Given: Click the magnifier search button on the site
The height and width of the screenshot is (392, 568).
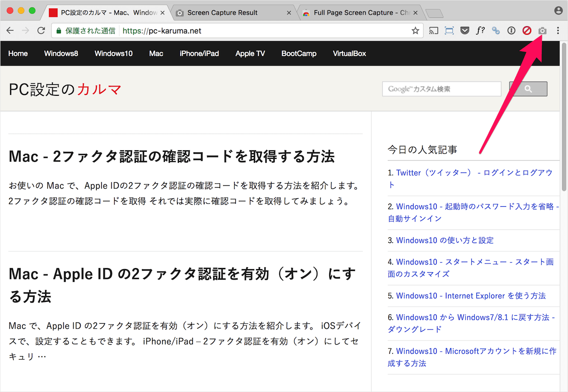Looking at the screenshot, I should coord(528,89).
